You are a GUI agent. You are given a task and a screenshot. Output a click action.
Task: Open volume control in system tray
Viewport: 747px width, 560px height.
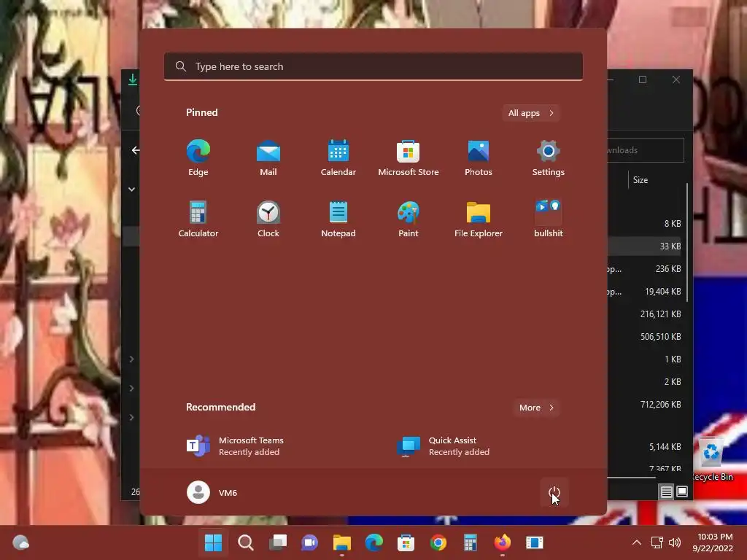pos(675,542)
